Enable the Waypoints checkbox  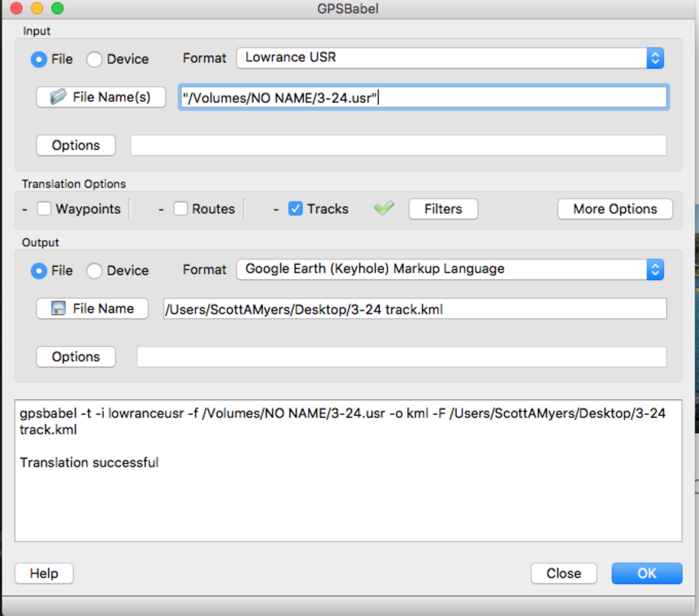[x=44, y=209]
